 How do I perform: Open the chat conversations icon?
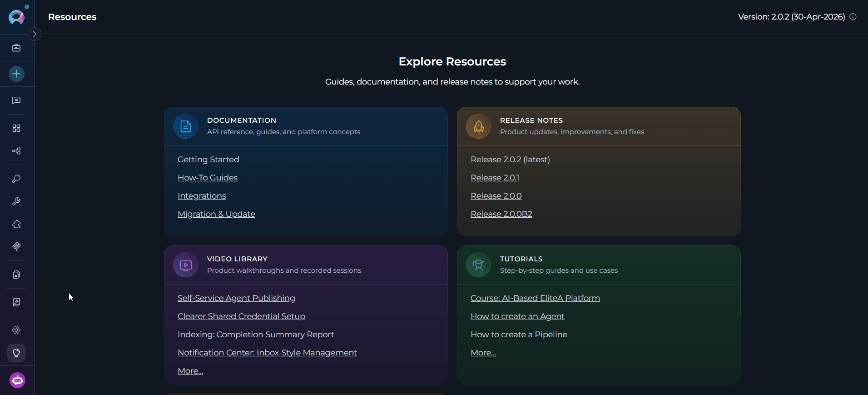pyautogui.click(x=16, y=100)
